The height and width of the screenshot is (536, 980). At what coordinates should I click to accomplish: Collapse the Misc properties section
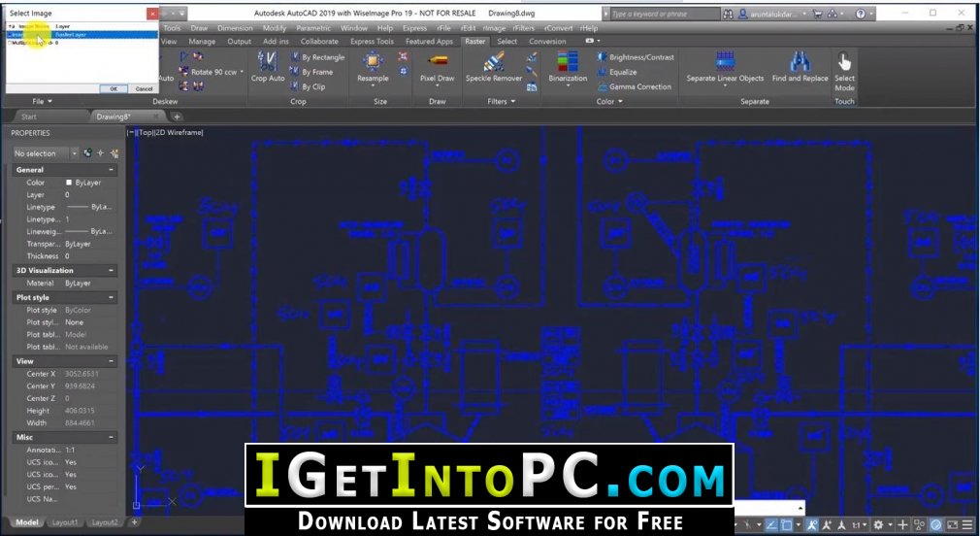[x=112, y=437]
